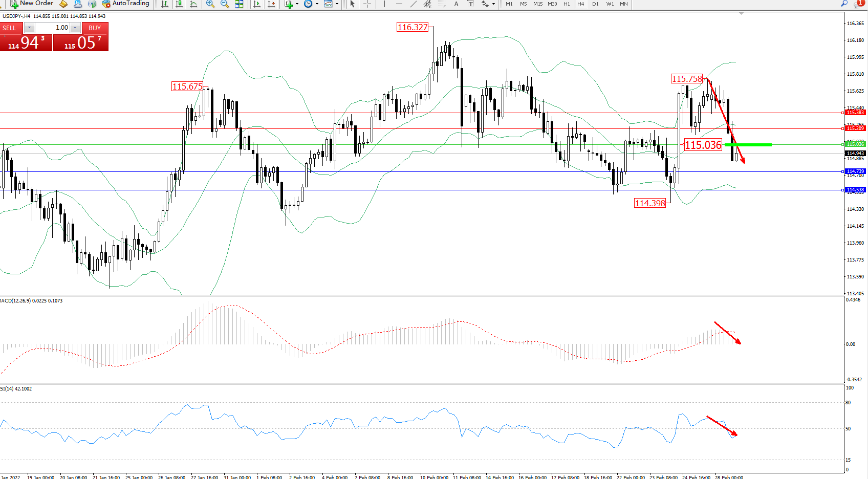The height and width of the screenshot is (479, 868).
Task: Select the cursor arrow tool
Action: tap(352, 4)
